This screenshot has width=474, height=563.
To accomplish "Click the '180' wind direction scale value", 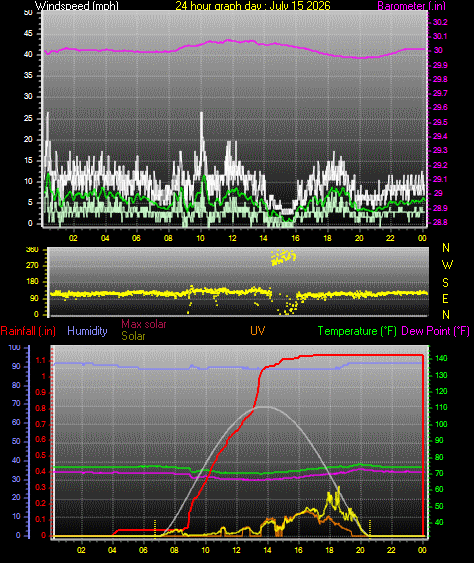I will (x=33, y=282).
